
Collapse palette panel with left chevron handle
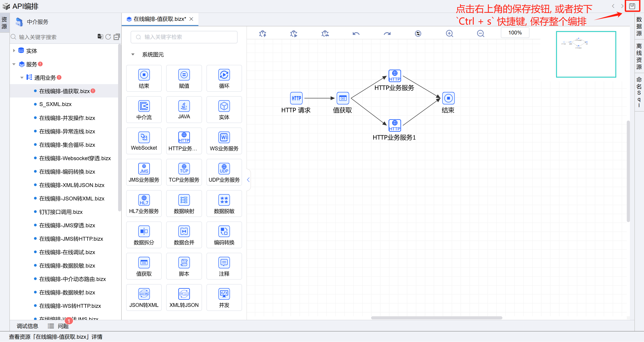[248, 180]
